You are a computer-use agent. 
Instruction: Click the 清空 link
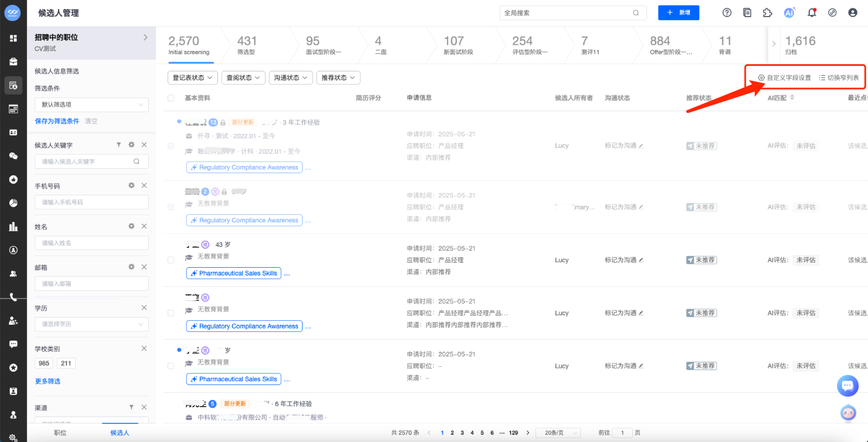[91, 121]
